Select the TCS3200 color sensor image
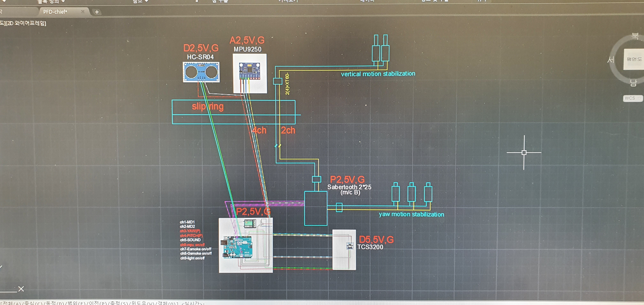The width and height of the screenshot is (644, 305). (344, 250)
